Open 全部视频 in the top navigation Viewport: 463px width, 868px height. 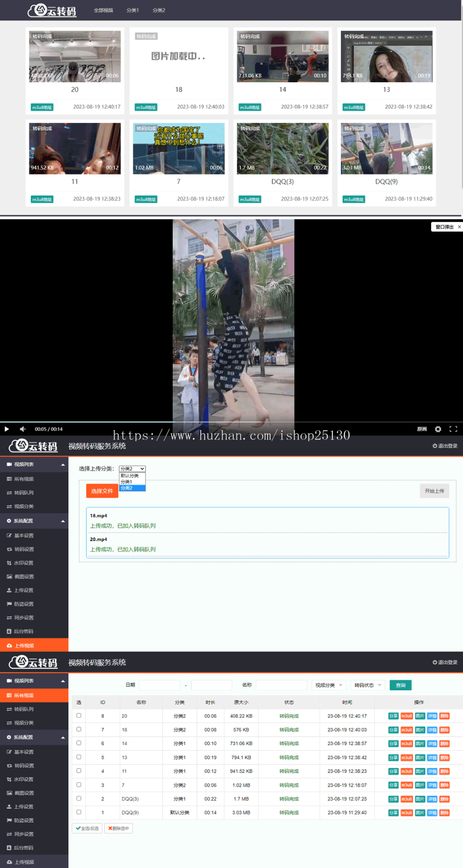pos(103,10)
